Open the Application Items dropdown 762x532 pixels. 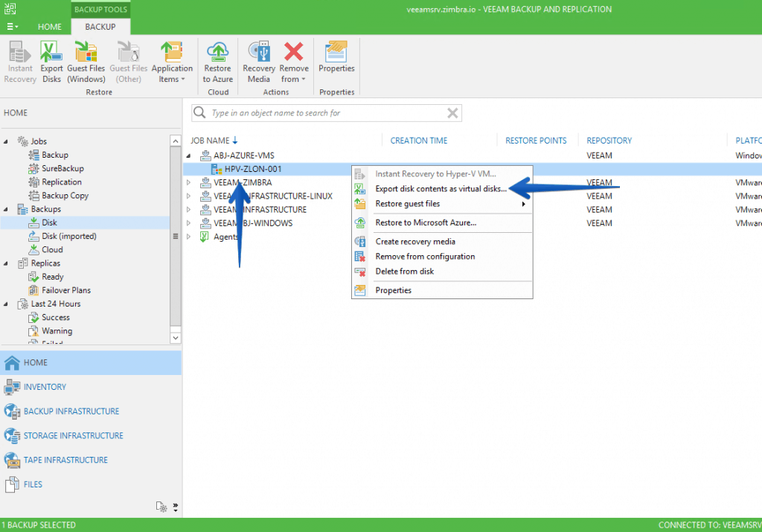point(172,62)
